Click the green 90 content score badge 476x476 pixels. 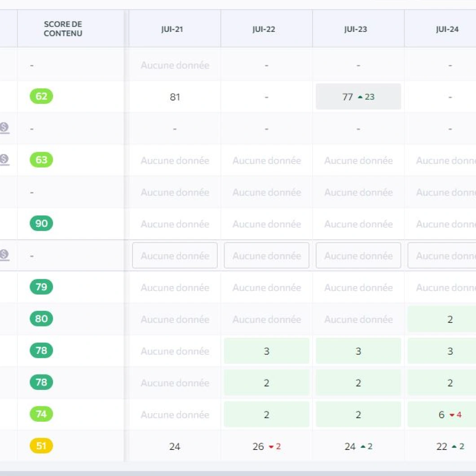[41, 224]
